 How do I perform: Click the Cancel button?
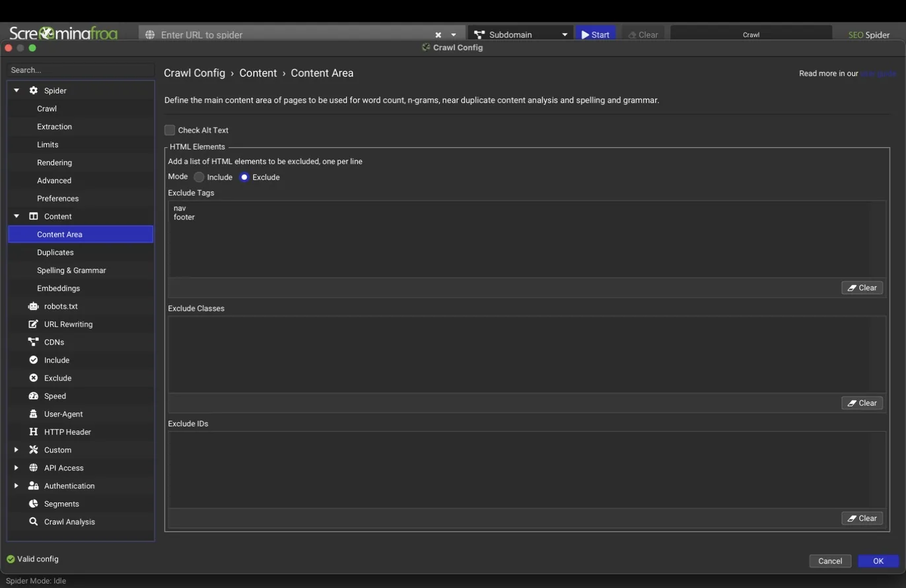[830, 561]
